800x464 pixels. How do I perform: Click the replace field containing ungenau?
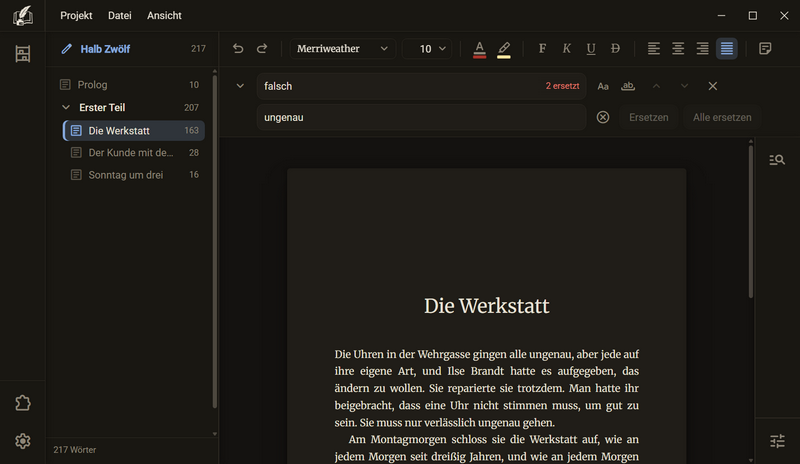coord(421,117)
